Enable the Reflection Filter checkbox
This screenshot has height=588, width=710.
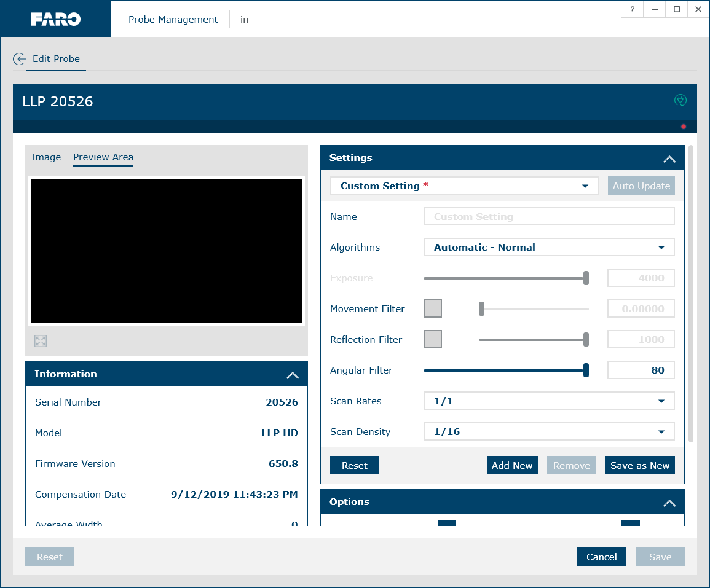click(x=433, y=339)
